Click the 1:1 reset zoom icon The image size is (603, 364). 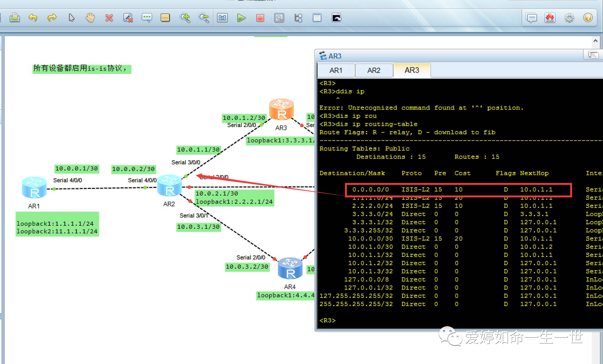click(x=222, y=18)
